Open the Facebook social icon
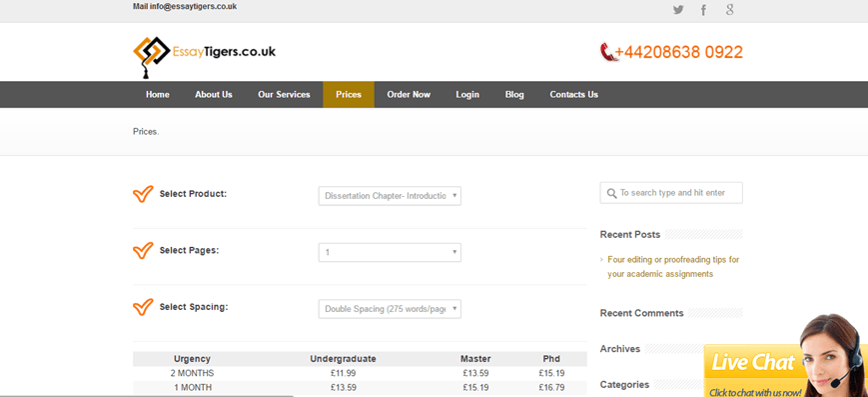Viewport: 868px width, 397px height. coord(703,9)
